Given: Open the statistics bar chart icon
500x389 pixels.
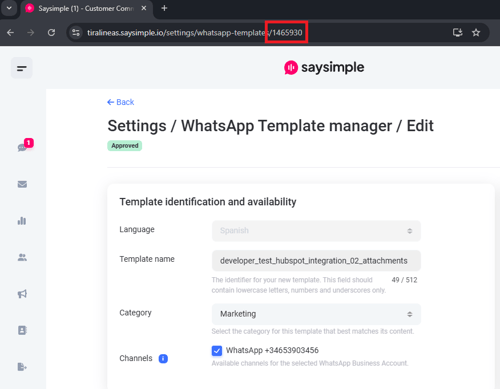Looking at the screenshot, I should coord(22,221).
